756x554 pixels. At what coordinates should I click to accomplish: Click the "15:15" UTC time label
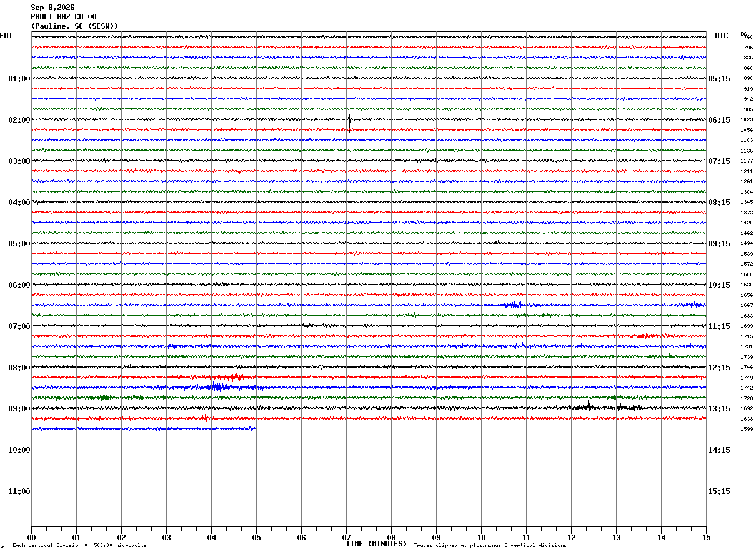[x=719, y=491]
